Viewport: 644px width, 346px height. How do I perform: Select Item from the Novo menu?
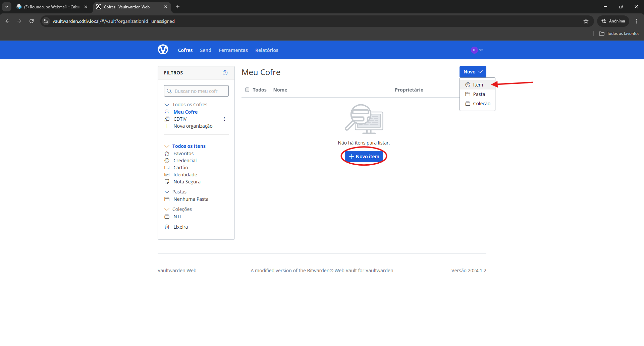[x=478, y=85]
